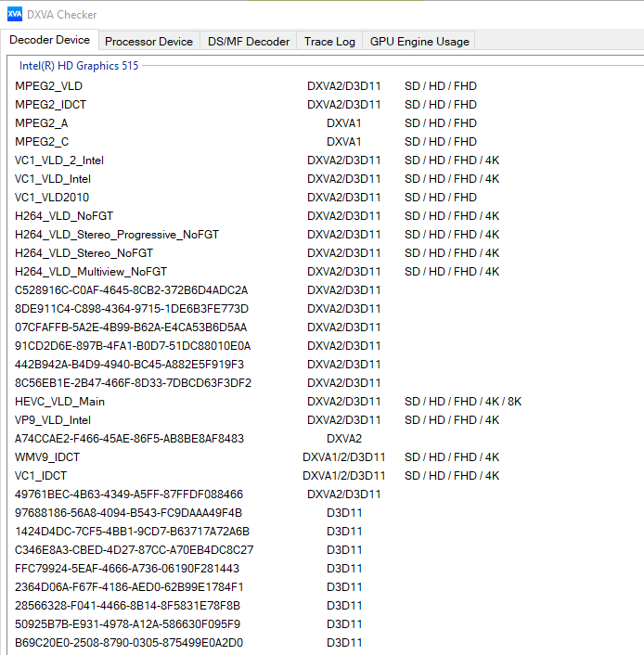Click the H264_VLD_Multiview_NoFGT row

pyautogui.click(x=91, y=272)
